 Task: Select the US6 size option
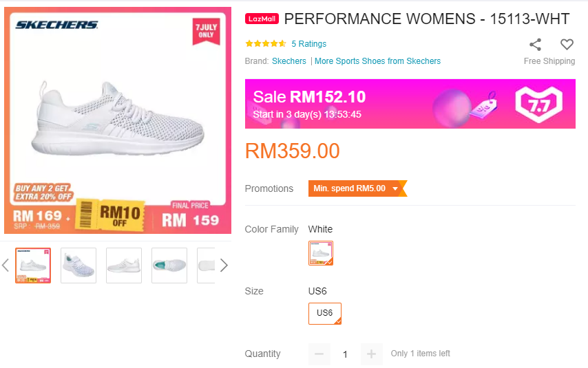point(325,313)
